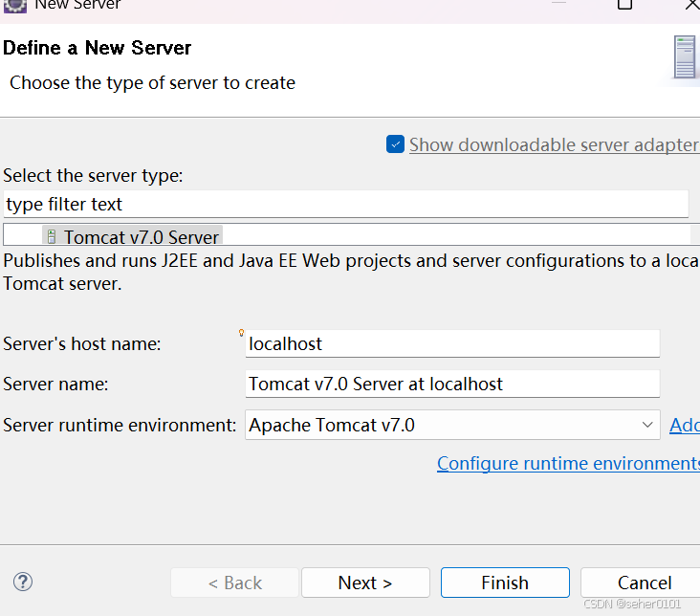Focus the 'type filter text' field
The image size is (700, 616).
tap(345, 204)
